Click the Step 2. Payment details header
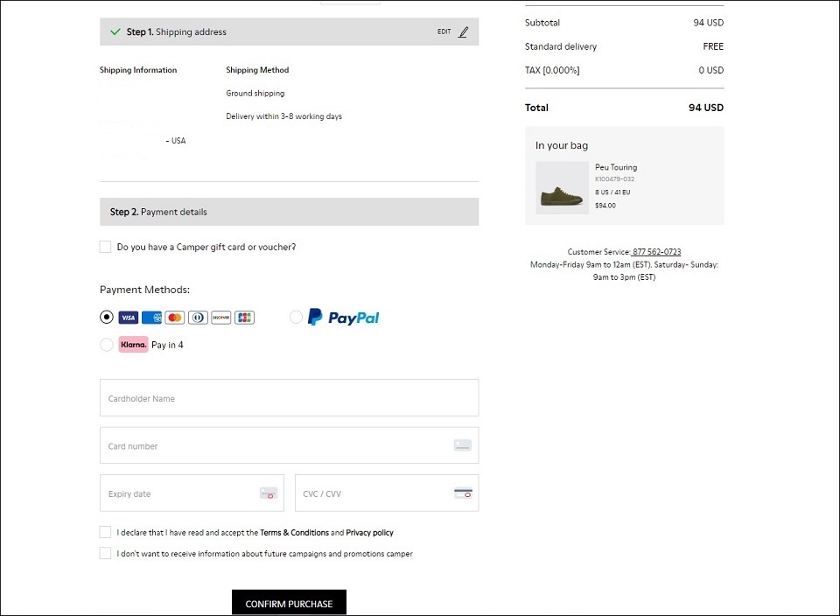The height and width of the screenshot is (616, 840). [x=290, y=212]
